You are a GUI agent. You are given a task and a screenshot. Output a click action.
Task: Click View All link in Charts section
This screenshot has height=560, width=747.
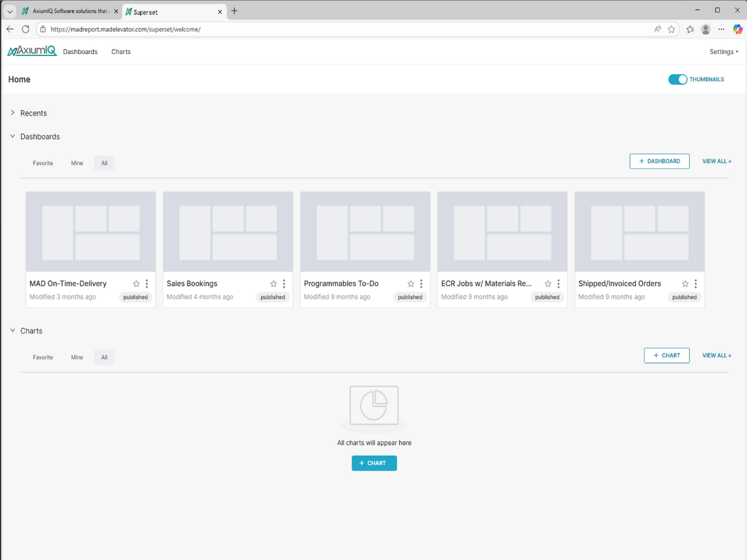point(716,355)
